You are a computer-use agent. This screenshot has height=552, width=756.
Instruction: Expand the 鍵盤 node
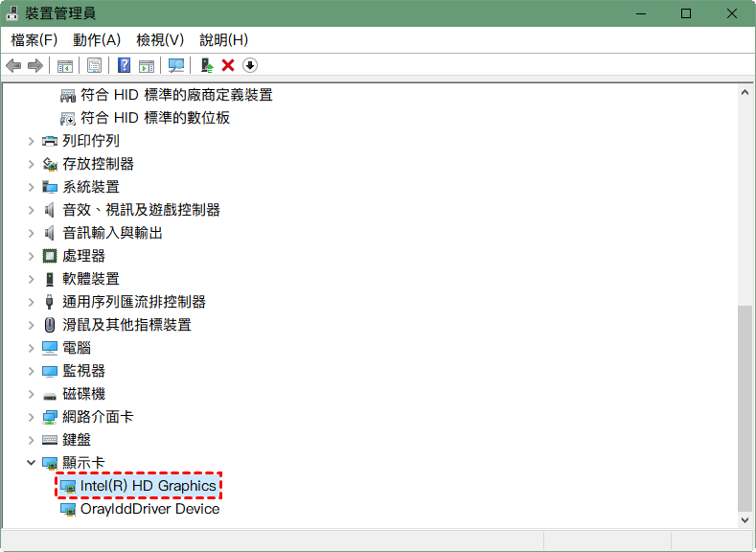point(32,440)
